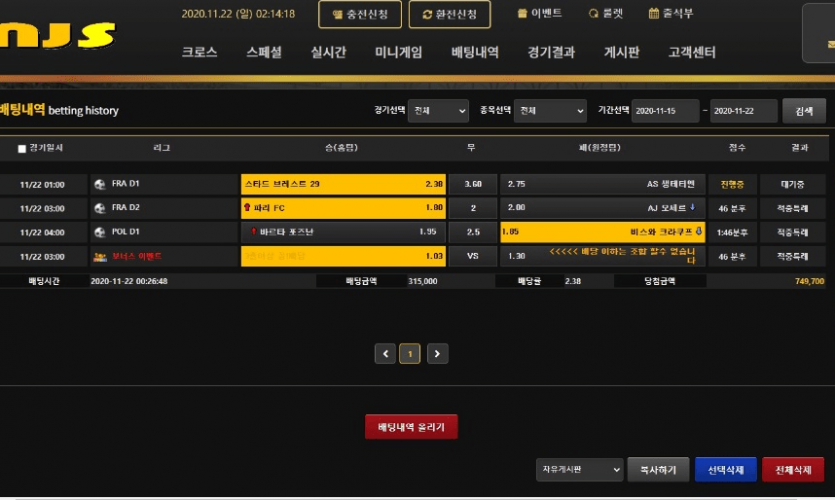Click soccer ball icon in FRA D2 row
Image resolution: width=835 pixels, height=500 pixels.
coord(100,208)
